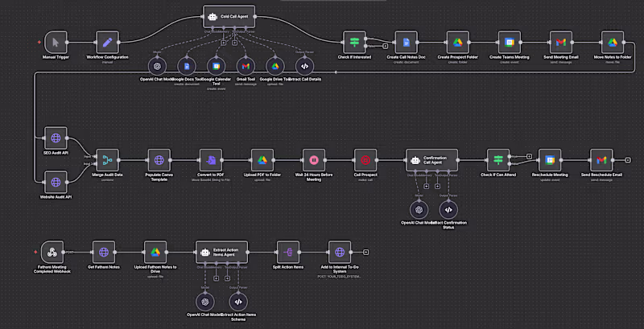Select the Gmail Tool node
644x329 pixels.
click(x=246, y=66)
